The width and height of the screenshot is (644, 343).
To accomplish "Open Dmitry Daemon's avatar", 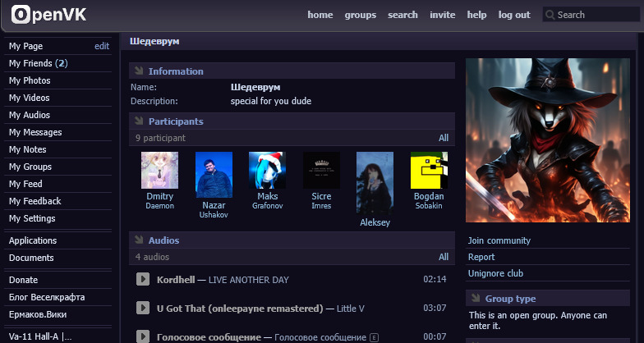I will click(159, 170).
